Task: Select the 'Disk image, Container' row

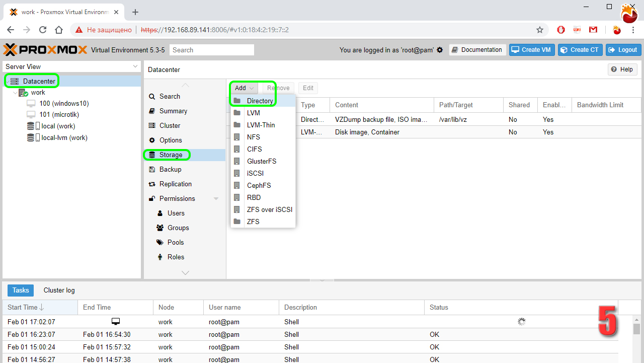Action: 434,132
